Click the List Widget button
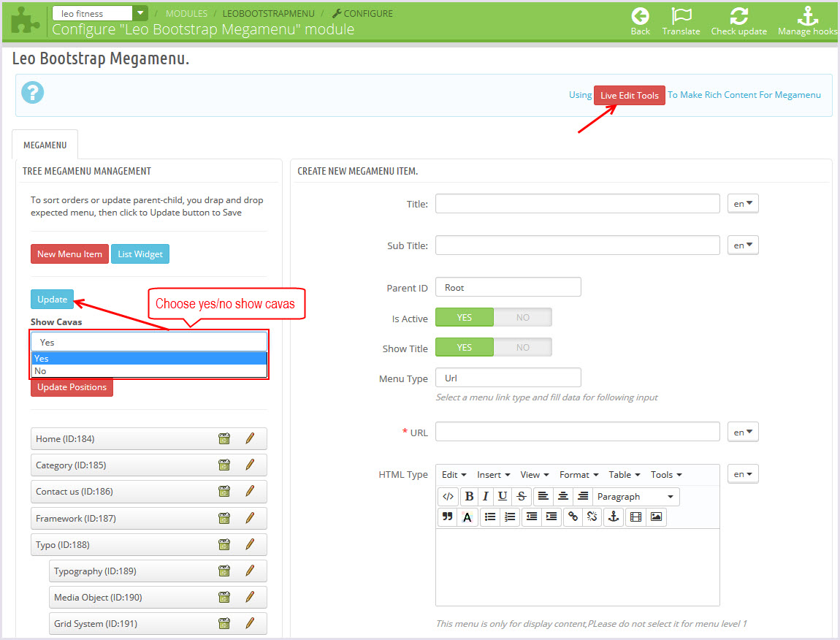Screen dimensions: 840x640 coord(140,254)
